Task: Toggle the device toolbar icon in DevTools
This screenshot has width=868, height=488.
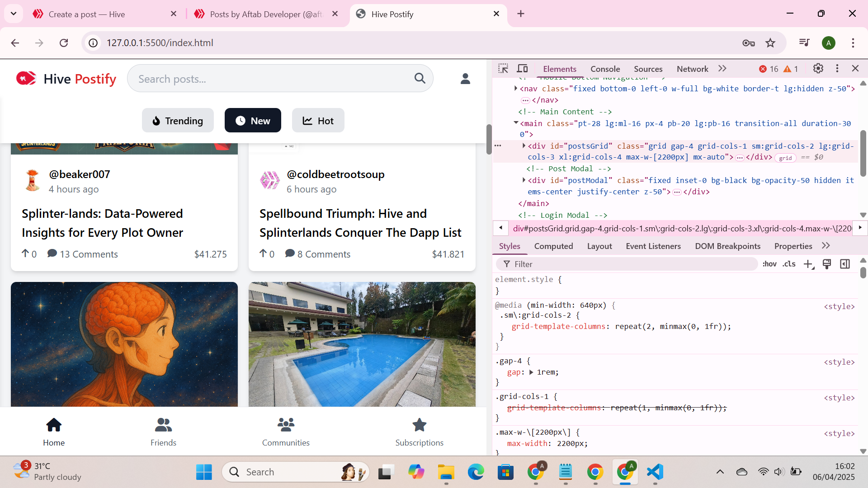Action: [x=523, y=69]
